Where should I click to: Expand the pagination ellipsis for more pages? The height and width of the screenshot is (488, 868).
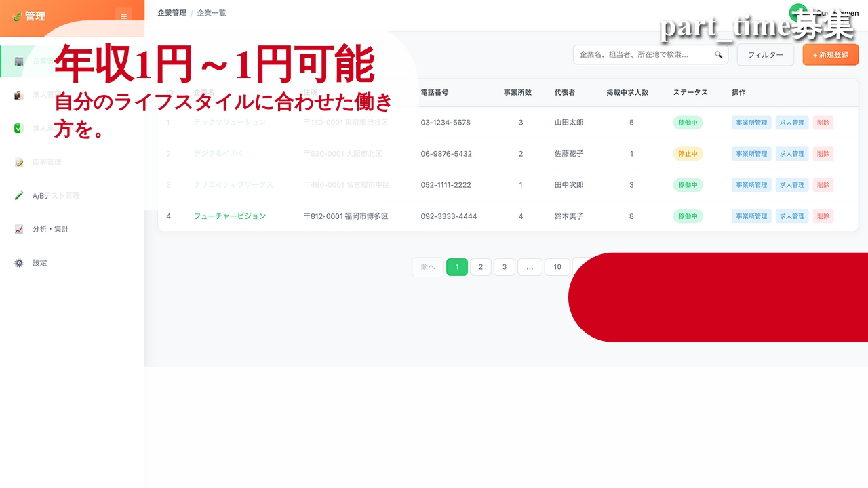[530, 266]
